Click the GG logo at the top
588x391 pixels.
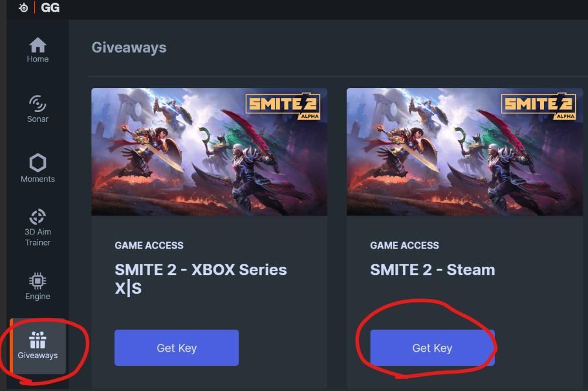tap(50, 8)
